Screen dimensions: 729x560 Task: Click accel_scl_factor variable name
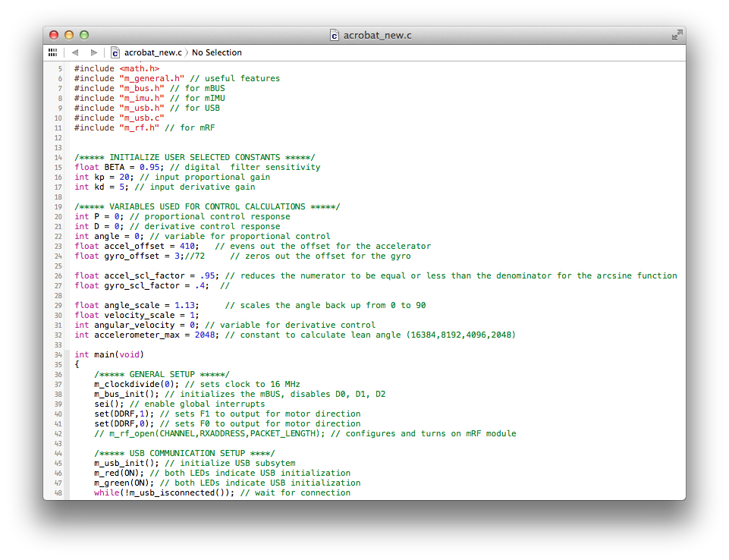pyautogui.click(x=144, y=275)
